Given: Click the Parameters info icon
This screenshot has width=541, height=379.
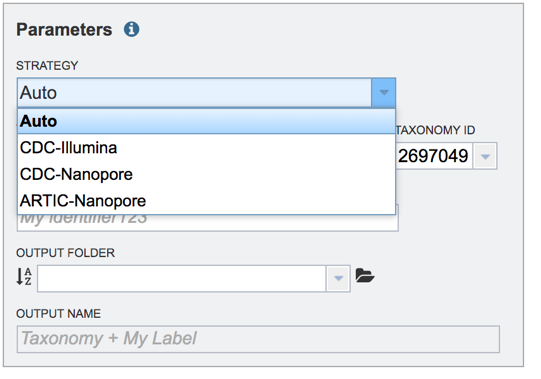Looking at the screenshot, I should [x=131, y=29].
